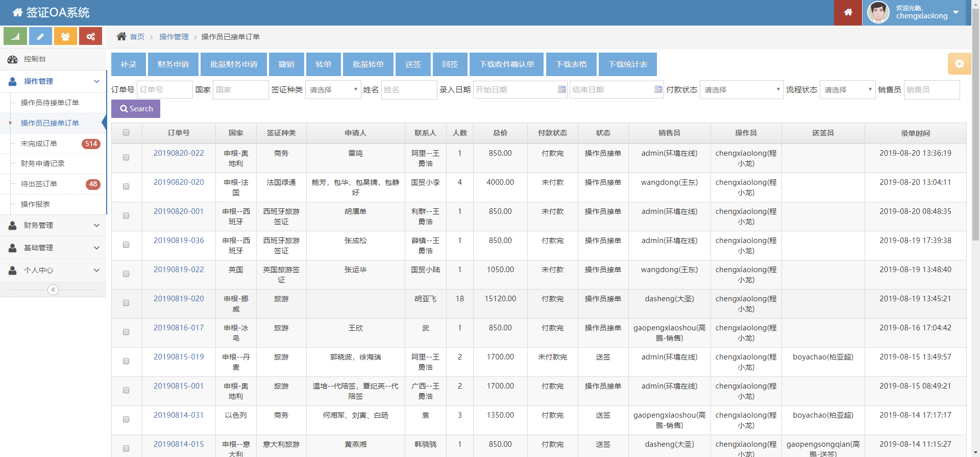Click the orange users shortcut icon

(x=65, y=36)
